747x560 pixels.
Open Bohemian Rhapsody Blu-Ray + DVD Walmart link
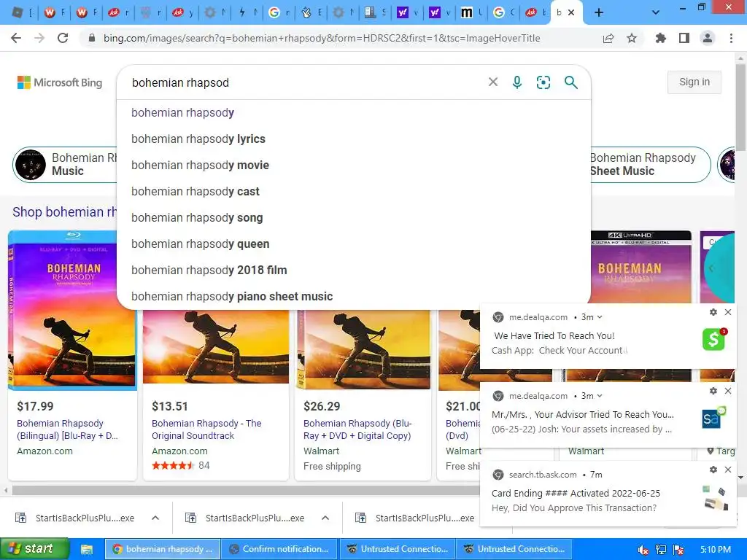pyautogui.click(x=357, y=429)
